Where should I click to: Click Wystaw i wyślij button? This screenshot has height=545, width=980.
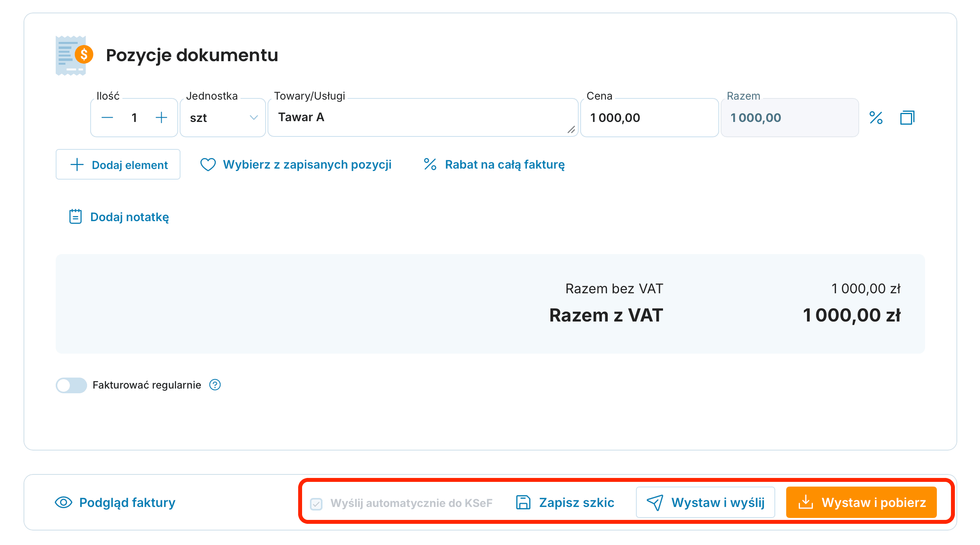[705, 502]
